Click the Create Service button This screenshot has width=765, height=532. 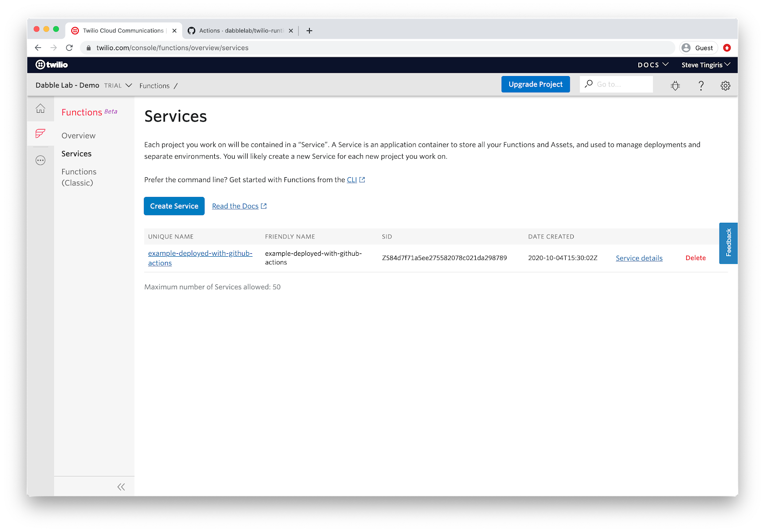174,206
